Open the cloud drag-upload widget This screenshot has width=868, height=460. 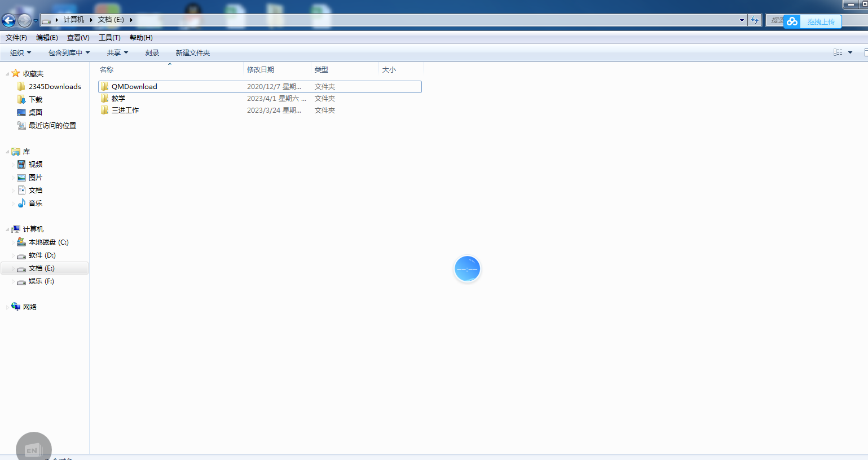[x=813, y=21]
